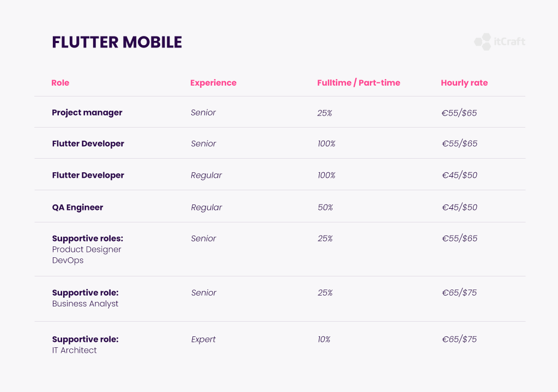Click the FLUTTER MOBILE heading

117,42
